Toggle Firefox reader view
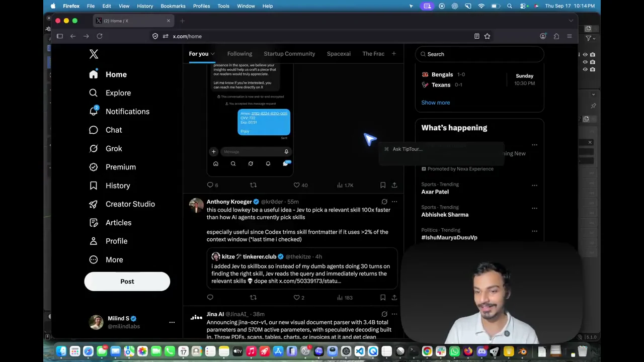The width and height of the screenshot is (644, 362). pos(476,36)
